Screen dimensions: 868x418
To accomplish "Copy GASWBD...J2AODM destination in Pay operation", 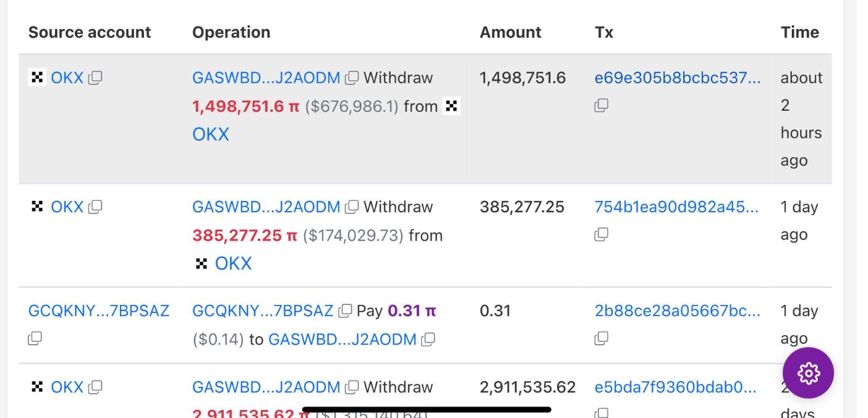I will click(428, 339).
